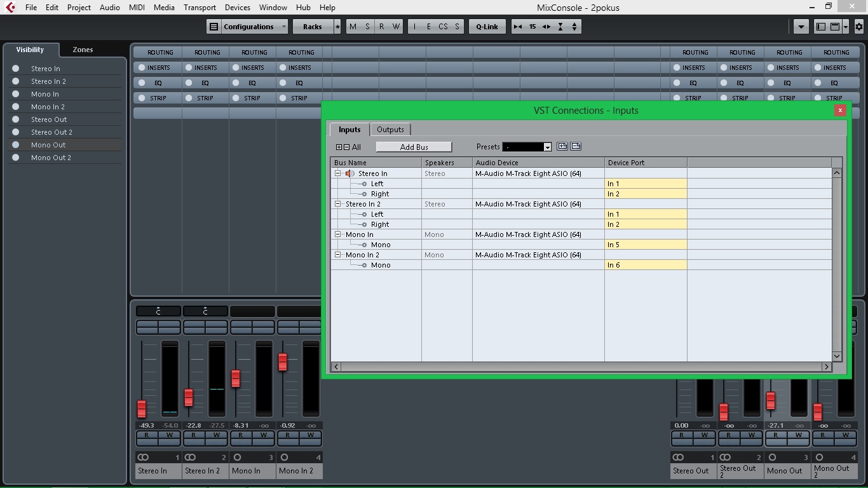Click the collapse all minus icon

click(347, 147)
